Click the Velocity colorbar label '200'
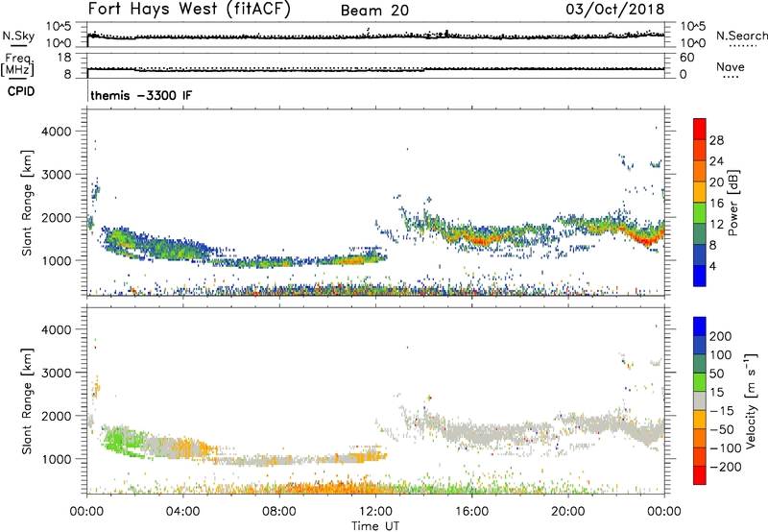Screen dimensions: 768x532 721,336
